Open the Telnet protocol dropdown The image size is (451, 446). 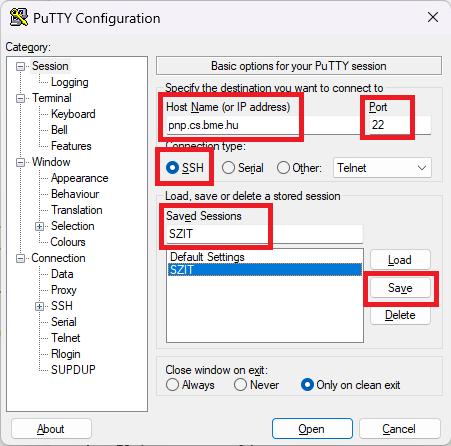coord(382,168)
